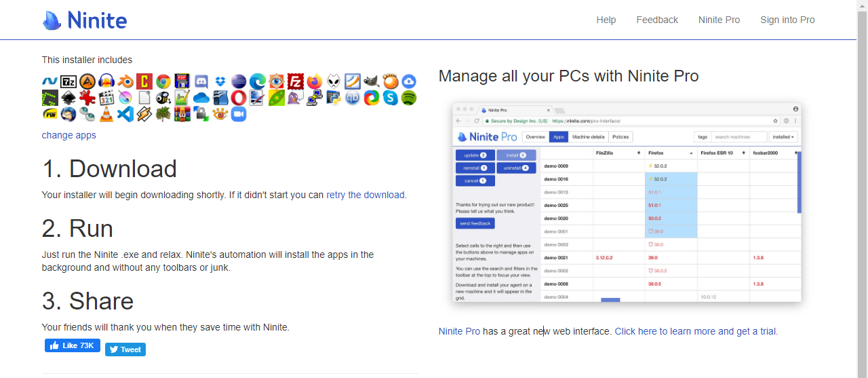Click the Pidgin icon
This screenshot has width=868, height=378.
(x=296, y=98)
